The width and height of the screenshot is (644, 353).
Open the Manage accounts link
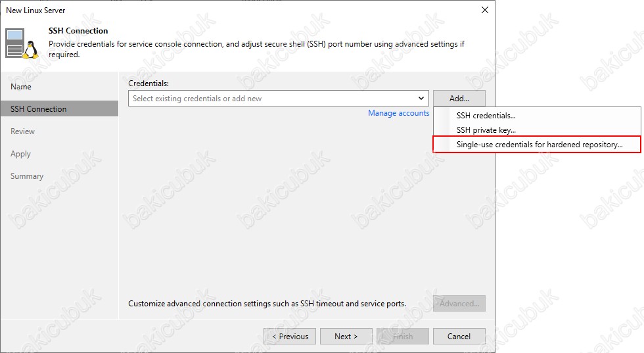coord(398,113)
